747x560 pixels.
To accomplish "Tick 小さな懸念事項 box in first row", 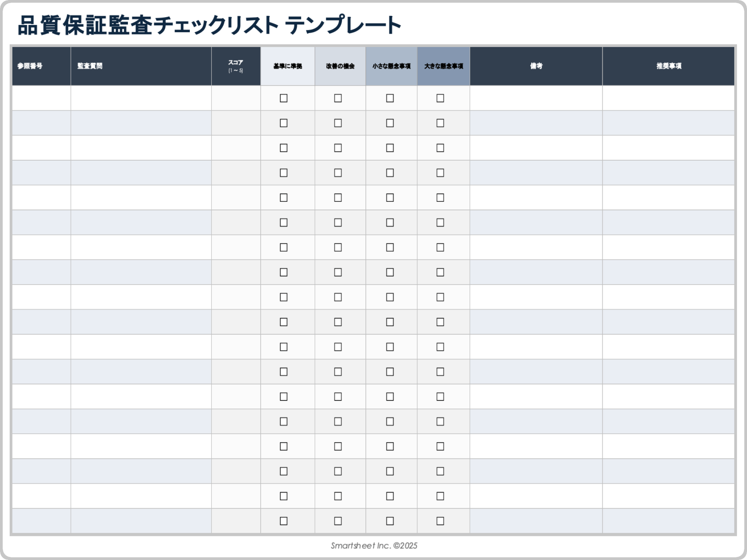I will pos(390,98).
